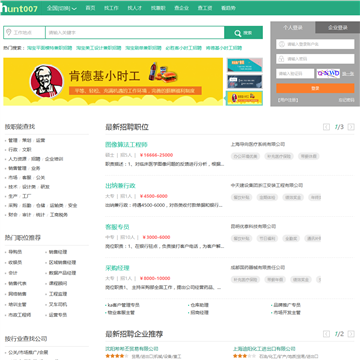The image size is (360, 360).
Task: Open the 用户注册 registration link
Action: pyautogui.click(x=288, y=100)
